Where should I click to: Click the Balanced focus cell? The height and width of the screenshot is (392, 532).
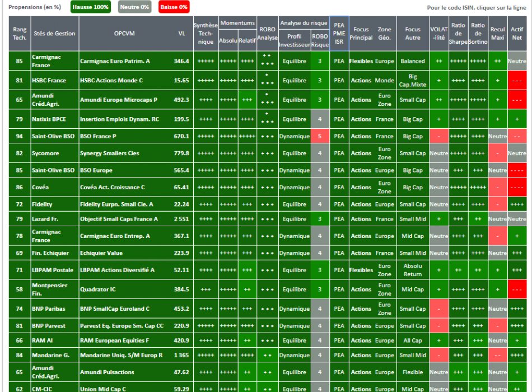point(413,61)
